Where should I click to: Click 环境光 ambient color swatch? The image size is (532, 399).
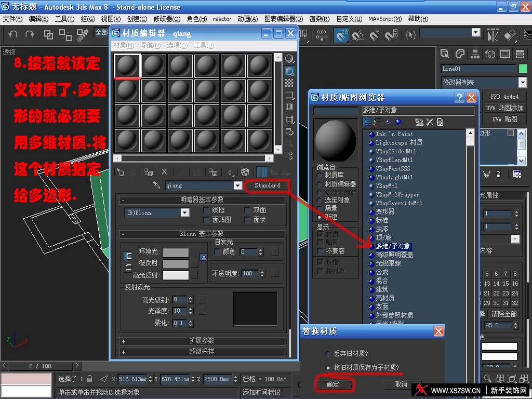click(x=176, y=252)
